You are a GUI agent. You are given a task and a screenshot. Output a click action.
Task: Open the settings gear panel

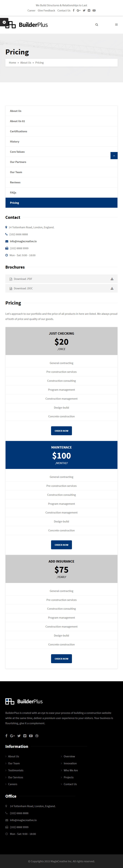pyautogui.click(x=4, y=22)
